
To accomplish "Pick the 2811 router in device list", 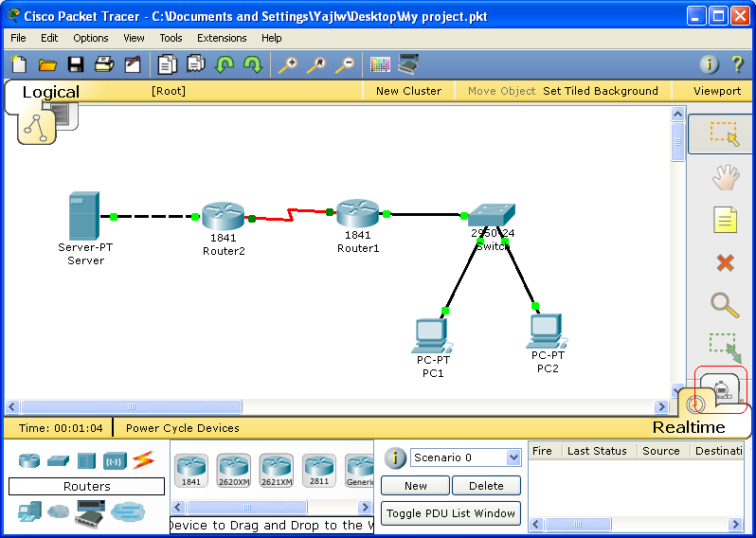I will [x=319, y=471].
